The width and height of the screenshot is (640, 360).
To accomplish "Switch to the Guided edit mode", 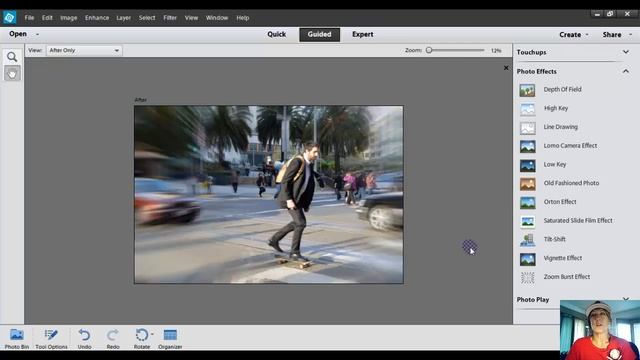I will [x=320, y=35].
